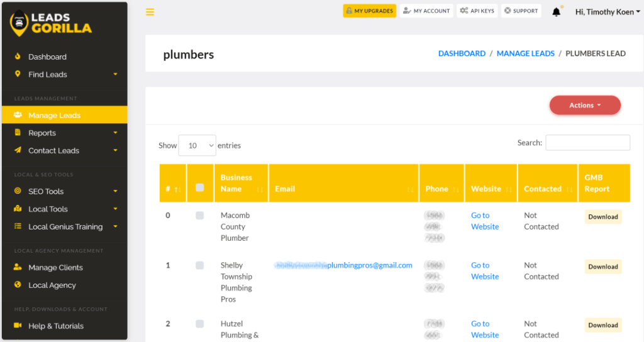
Task: Toggle the select-all checkbox in table header
Action: pos(199,187)
